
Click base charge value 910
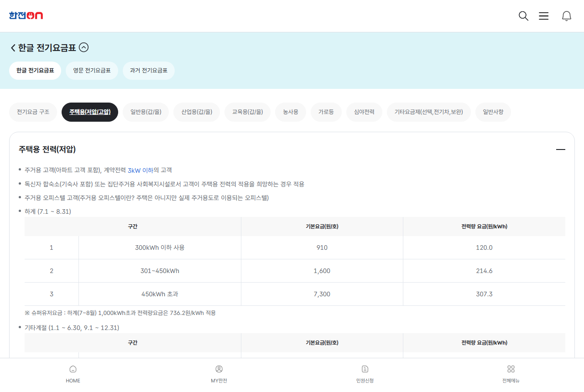point(322,248)
